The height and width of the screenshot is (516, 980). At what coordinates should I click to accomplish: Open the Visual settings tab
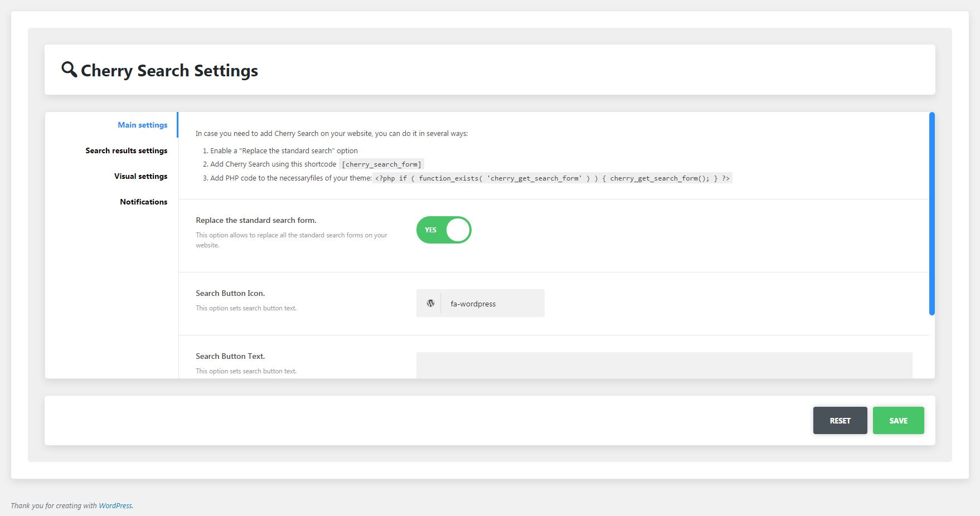pyautogui.click(x=140, y=176)
